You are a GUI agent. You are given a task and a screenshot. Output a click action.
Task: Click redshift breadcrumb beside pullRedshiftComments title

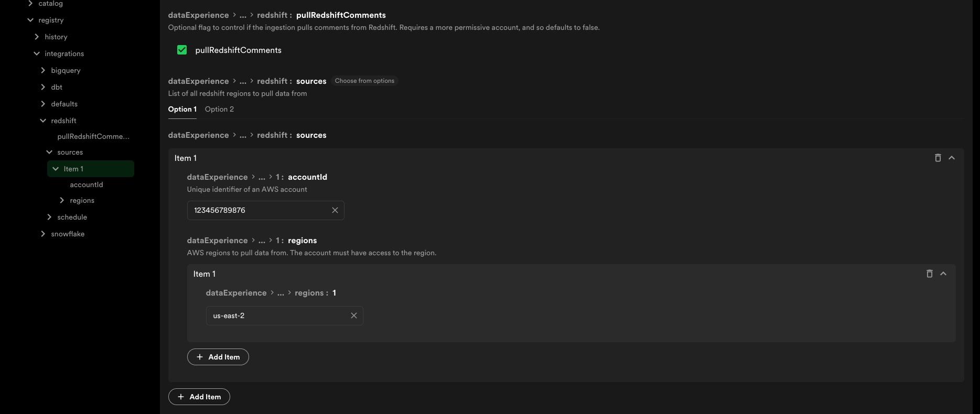pyautogui.click(x=272, y=15)
